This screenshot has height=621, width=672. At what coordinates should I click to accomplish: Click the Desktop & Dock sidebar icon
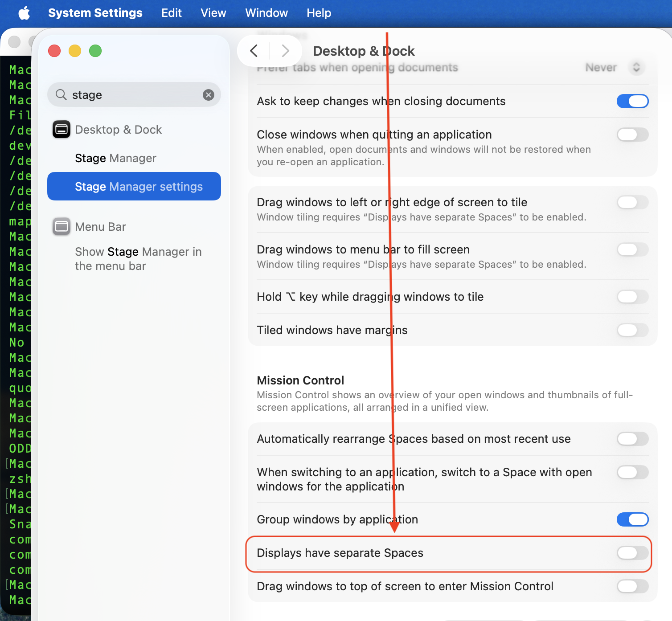click(x=61, y=130)
